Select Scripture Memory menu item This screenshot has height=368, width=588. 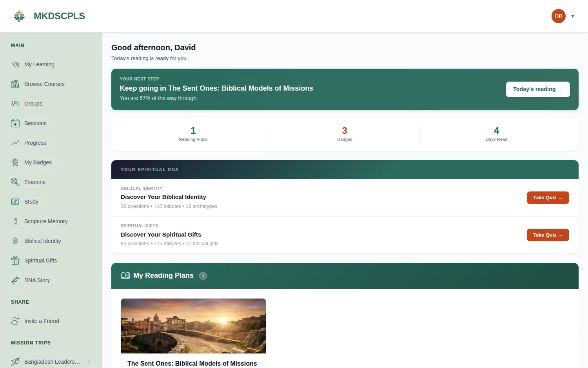point(51,221)
